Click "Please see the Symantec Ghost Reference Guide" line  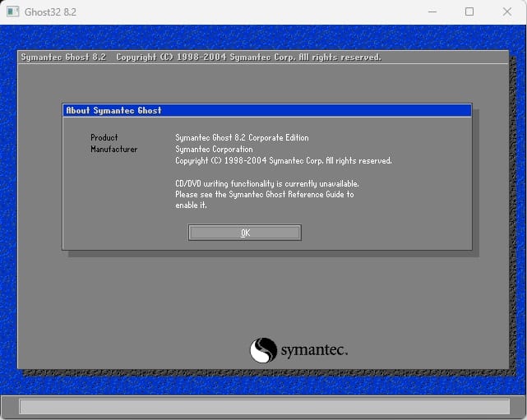(265, 194)
